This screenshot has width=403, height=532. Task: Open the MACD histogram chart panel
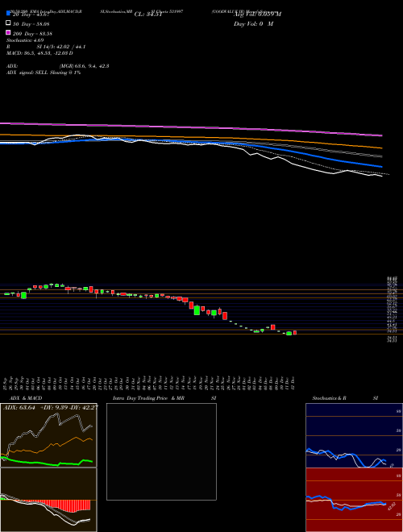pyautogui.click(x=48, y=500)
